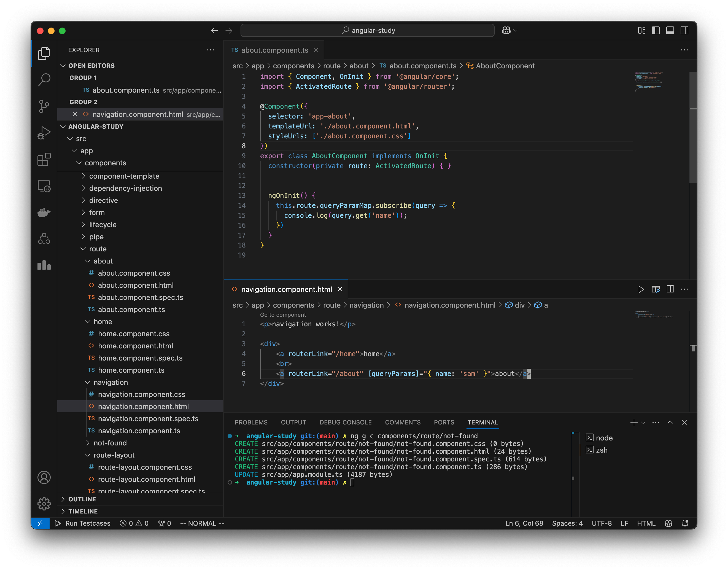Open new terminal launch profile dropdown
This screenshot has width=728, height=570.
(643, 423)
